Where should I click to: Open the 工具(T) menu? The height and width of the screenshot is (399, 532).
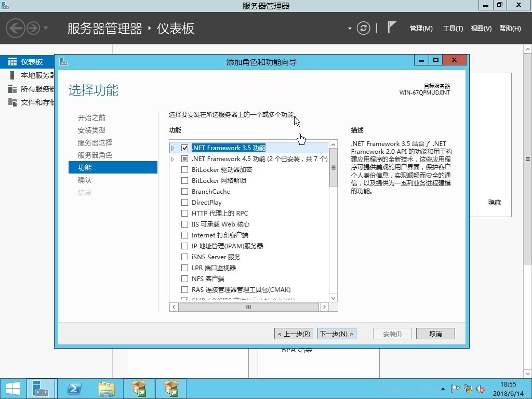click(x=453, y=29)
